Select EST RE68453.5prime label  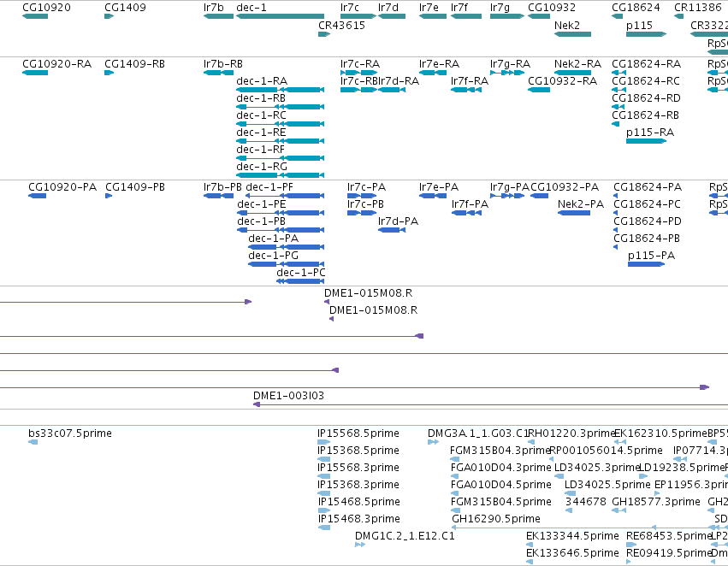[669, 536]
